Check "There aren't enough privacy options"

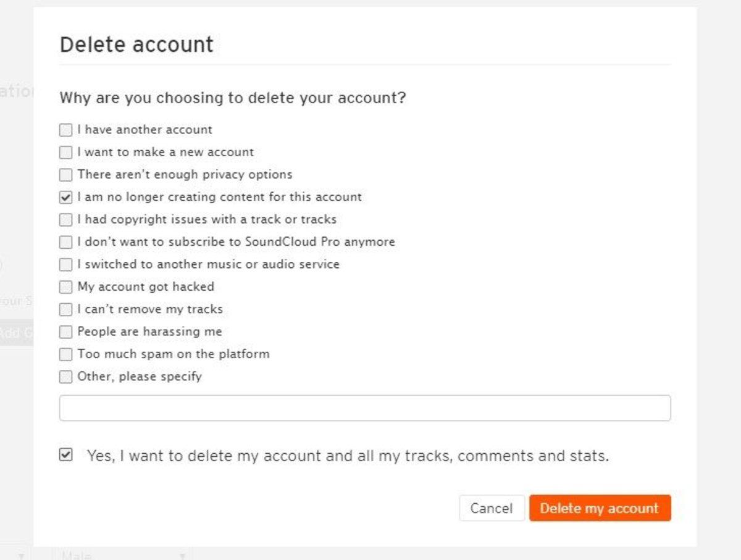click(x=65, y=175)
